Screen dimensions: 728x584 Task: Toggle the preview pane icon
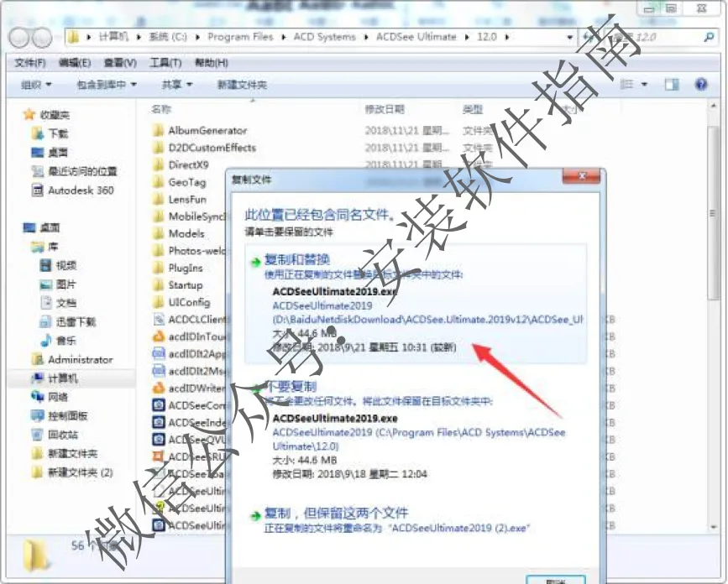click(x=672, y=85)
